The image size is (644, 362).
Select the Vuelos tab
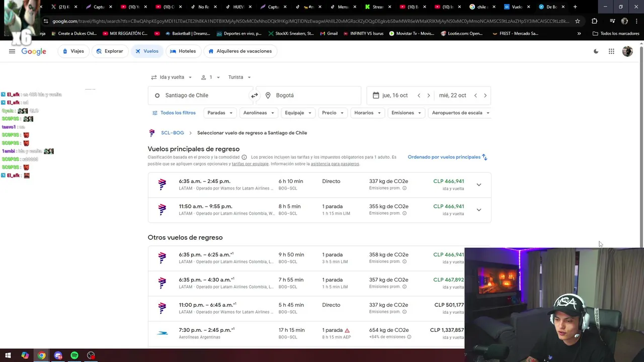146,51
